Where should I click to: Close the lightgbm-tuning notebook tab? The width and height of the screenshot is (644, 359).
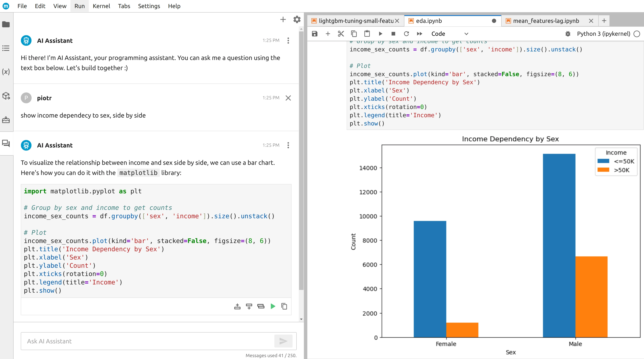[x=397, y=21]
